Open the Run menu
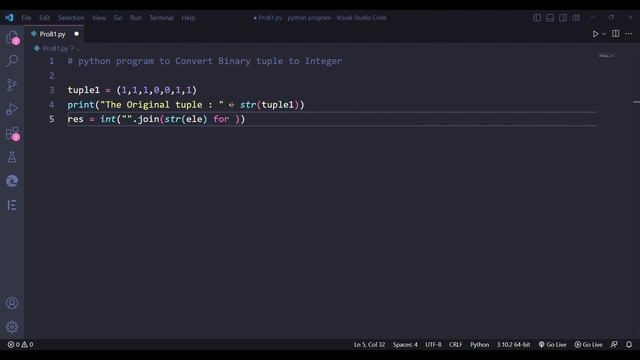The height and width of the screenshot is (360, 640). point(136,18)
